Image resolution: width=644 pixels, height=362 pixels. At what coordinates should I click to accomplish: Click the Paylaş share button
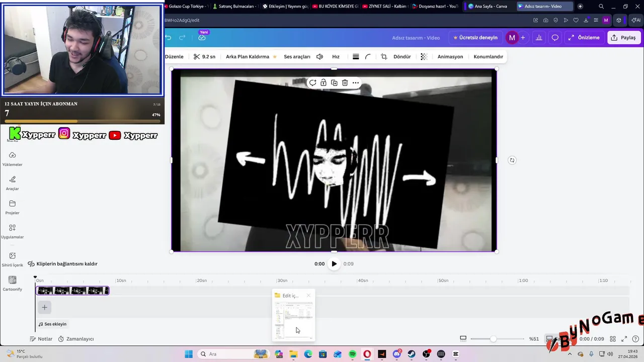[x=624, y=38]
